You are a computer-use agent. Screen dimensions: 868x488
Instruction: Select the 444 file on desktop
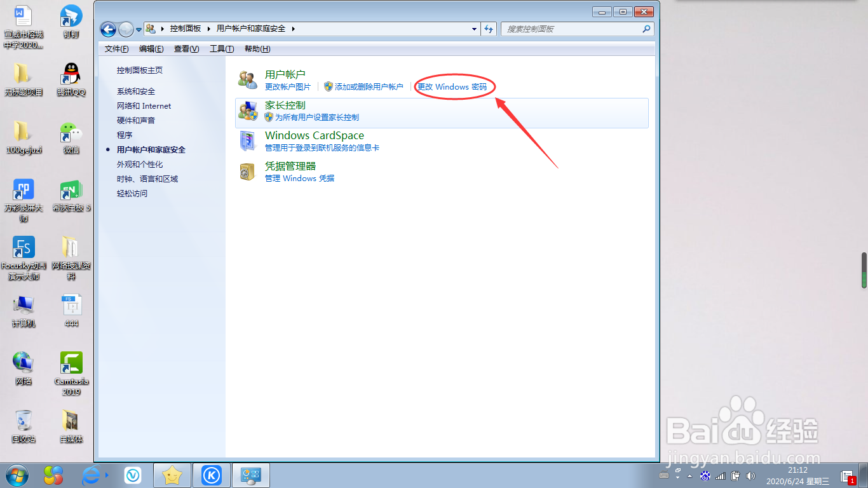click(71, 310)
